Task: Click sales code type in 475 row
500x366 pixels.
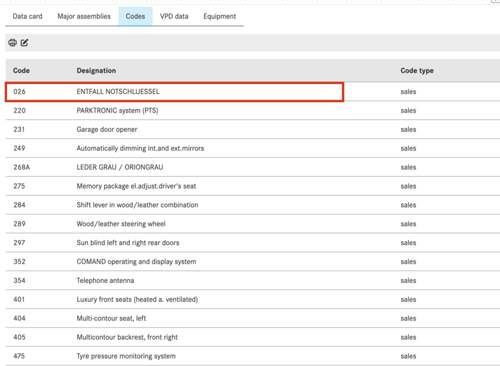Action: click(408, 356)
